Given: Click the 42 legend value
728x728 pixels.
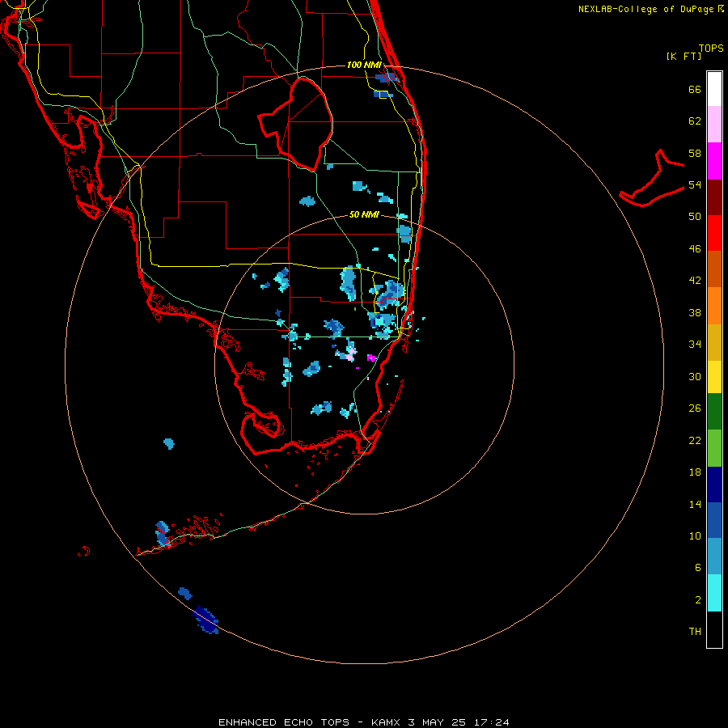Looking at the screenshot, I should click(695, 281).
